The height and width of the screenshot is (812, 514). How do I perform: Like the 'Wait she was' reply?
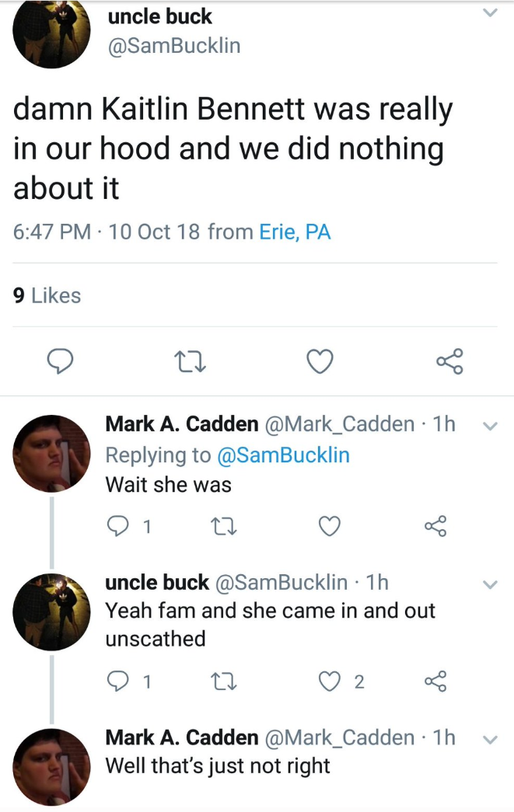[x=330, y=526]
